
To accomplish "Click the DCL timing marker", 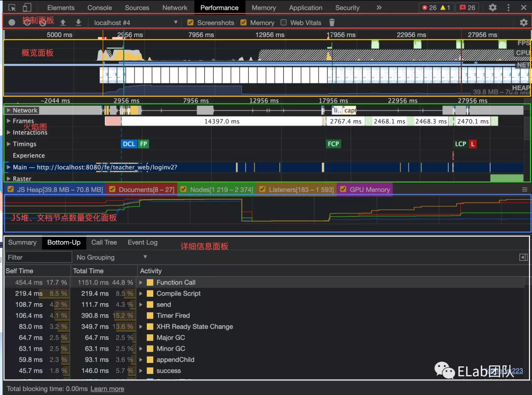I will pyautogui.click(x=129, y=144).
